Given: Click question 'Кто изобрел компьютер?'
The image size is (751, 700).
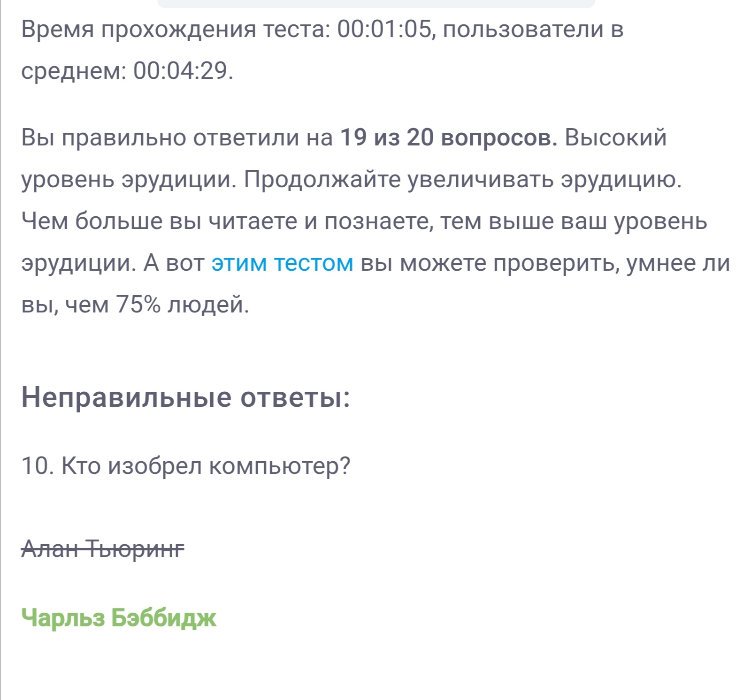Looking at the screenshot, I should (x=206, y=466).
